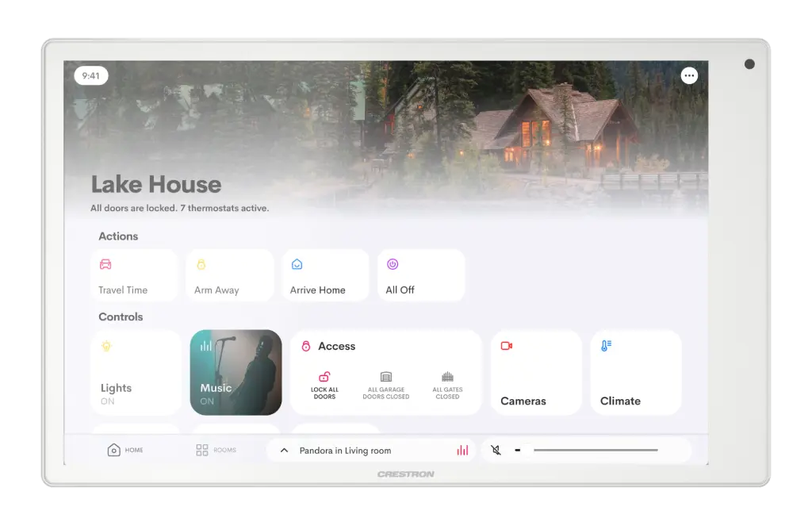Screen dimensions: 812x526
Task: Toggle the Lights ON tile
Action: (x=136, y=372)
